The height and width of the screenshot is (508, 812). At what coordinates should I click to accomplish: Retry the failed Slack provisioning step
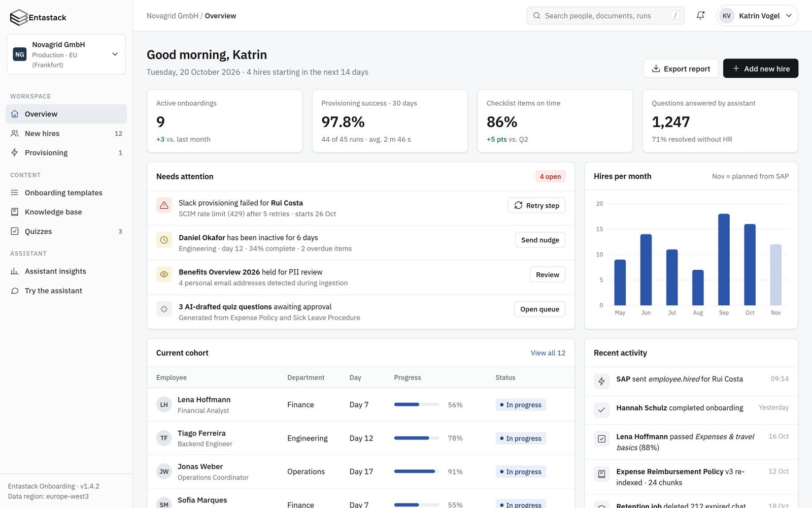click(x=536, y=205)
